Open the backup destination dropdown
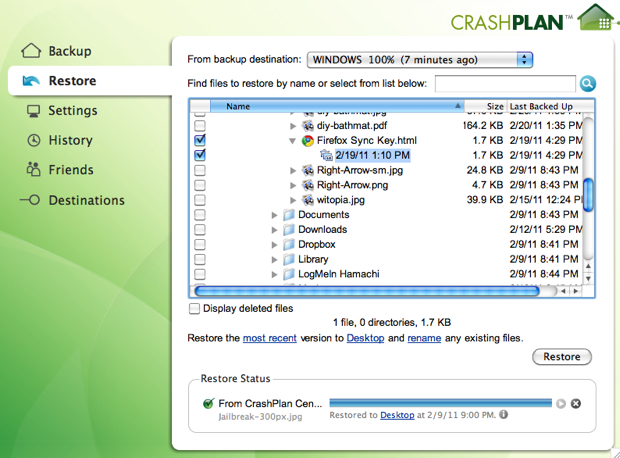This screenshot has width=620, height=458. [420, 60]
